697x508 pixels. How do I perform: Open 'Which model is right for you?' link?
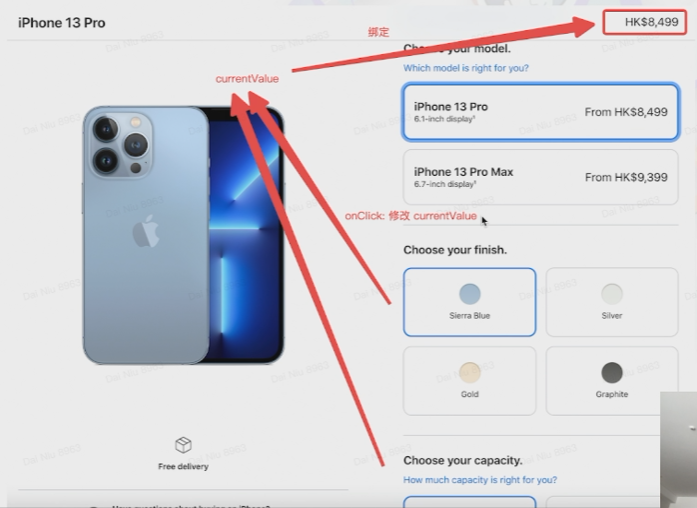[466, 68]
